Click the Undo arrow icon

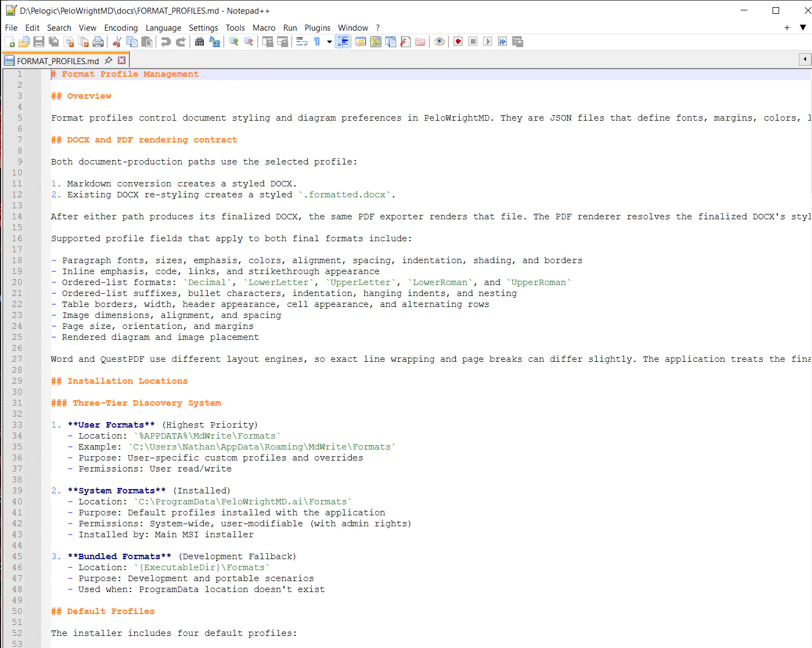pos(165,42)
